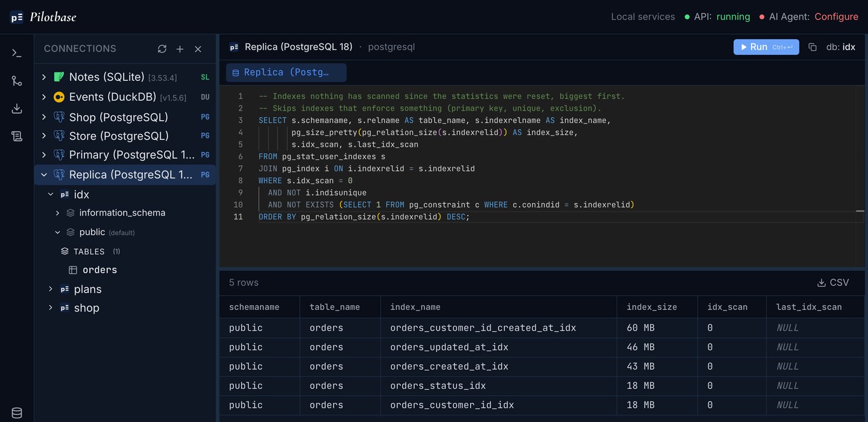The width and height of the screenshot is (868, 422).
Task: Collapse the Replica (PostgreSQL) connection
Action: click(x=44, y=175)
